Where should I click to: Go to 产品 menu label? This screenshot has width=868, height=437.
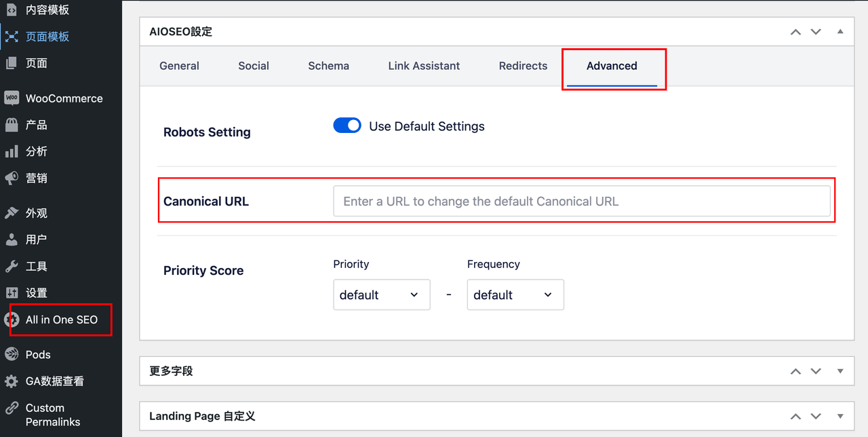tap(37, 125)
